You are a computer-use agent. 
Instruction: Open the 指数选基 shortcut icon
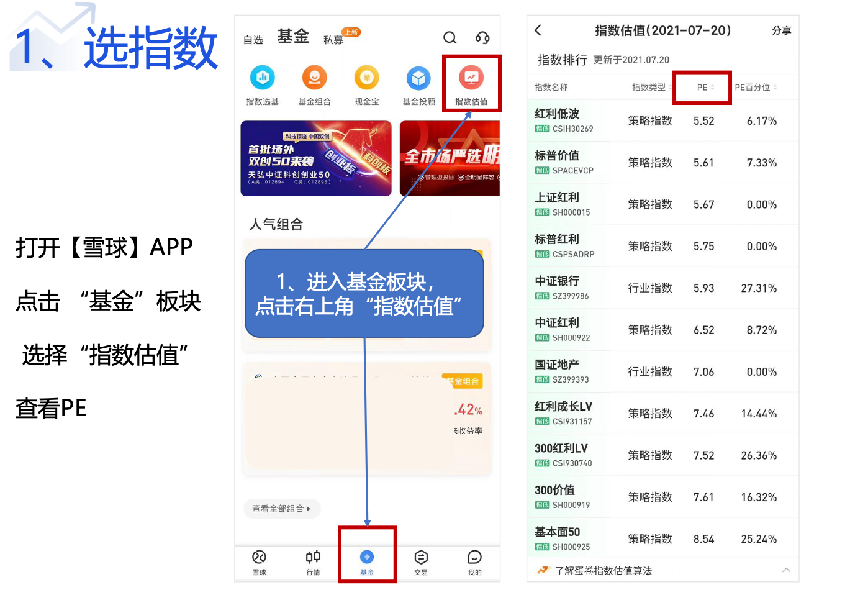pyautogui.click(x=263, y=78)
